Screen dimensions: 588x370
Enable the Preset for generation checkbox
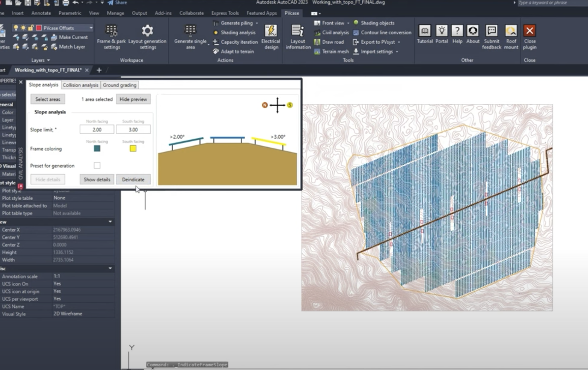click(x=97, y=165)
